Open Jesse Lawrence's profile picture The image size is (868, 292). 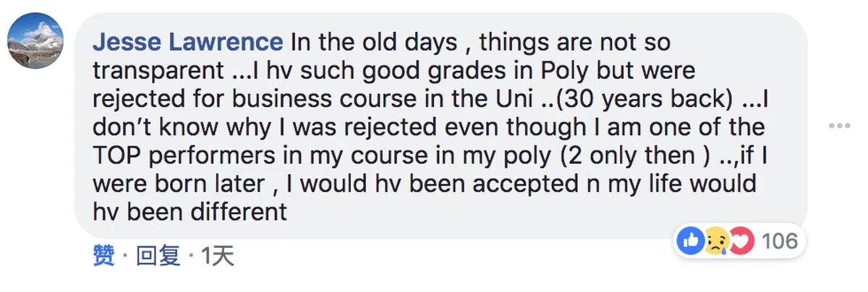[x=36, y=41]
